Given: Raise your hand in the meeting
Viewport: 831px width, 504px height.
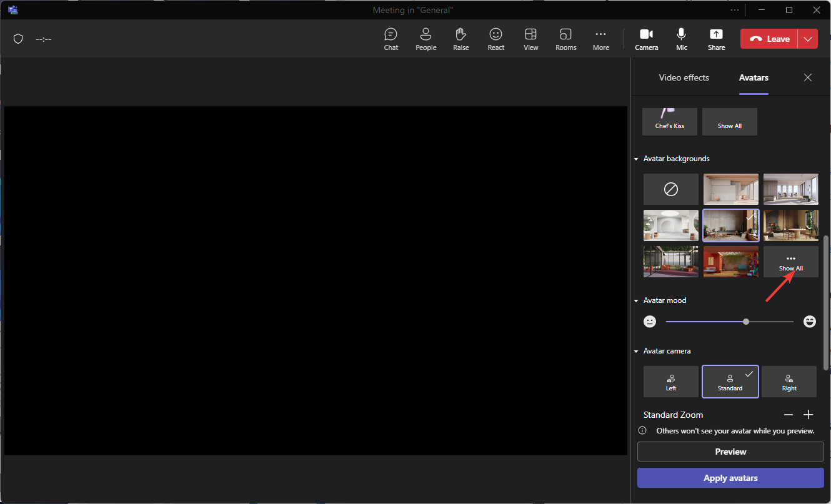Looking at the screenshot, I should 461,39.
